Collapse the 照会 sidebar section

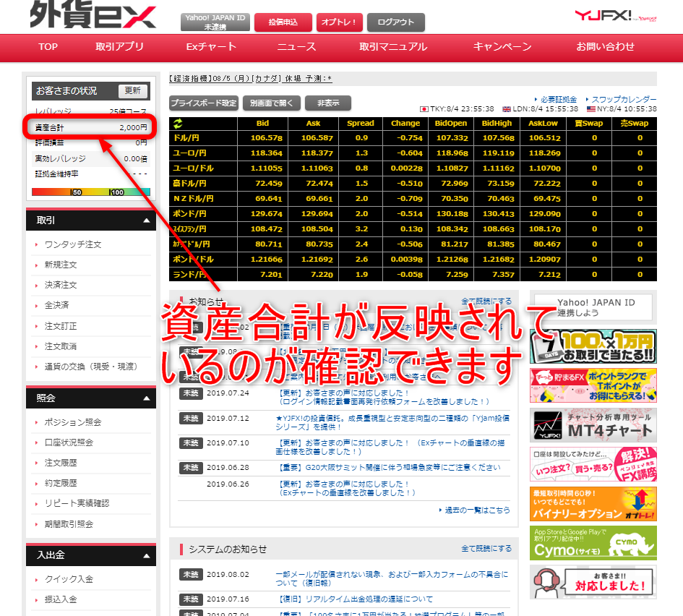[147, 398]
